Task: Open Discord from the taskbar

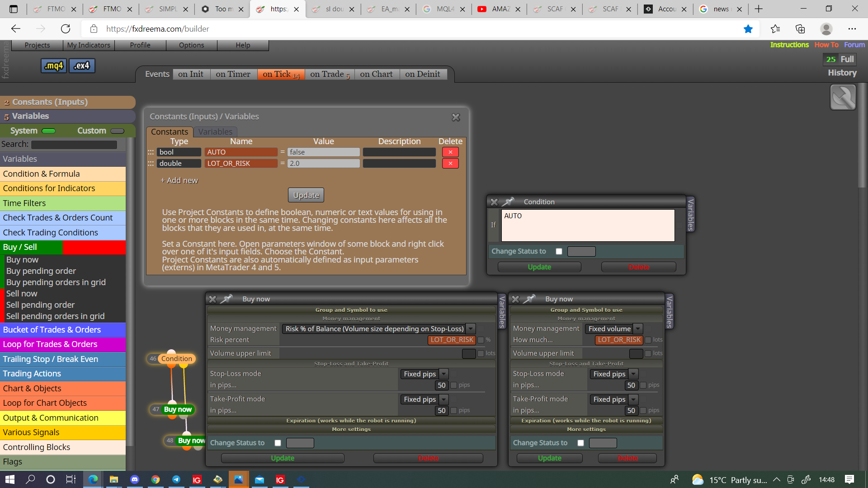Action: [135, 479]
